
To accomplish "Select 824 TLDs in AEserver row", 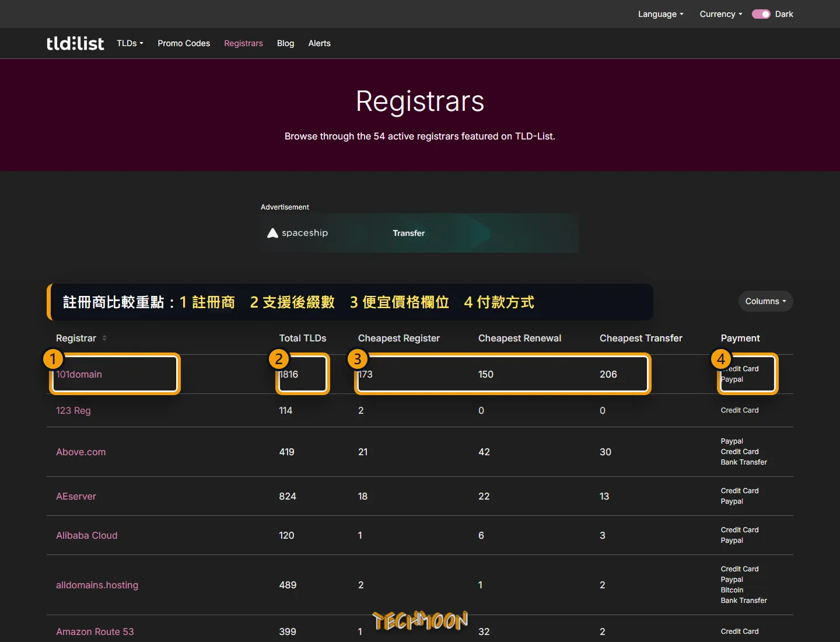I will tap(288, 496).
